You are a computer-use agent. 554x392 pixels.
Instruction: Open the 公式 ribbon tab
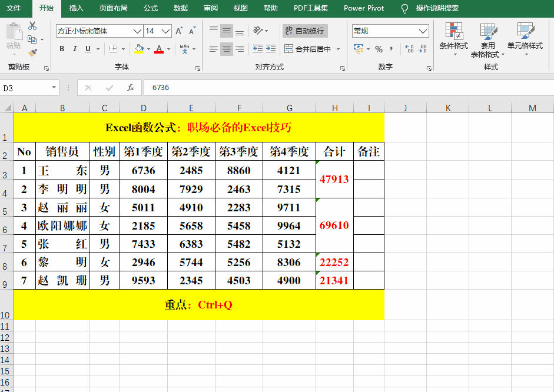(x=151, y=9)
